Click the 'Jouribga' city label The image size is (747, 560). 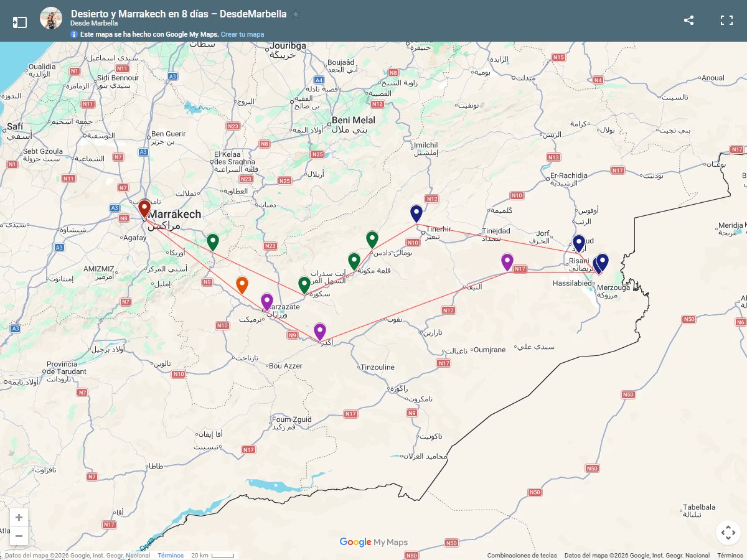point(288,46)
